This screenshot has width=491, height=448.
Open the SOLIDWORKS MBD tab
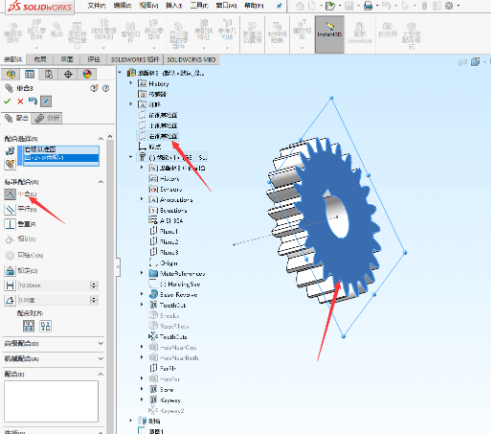tap(191, 59)
